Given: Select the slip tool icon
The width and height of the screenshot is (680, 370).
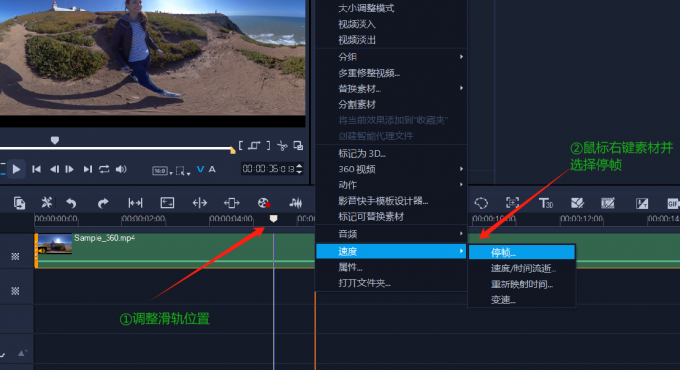Looking at the screenshot, I should click(135, 203).
